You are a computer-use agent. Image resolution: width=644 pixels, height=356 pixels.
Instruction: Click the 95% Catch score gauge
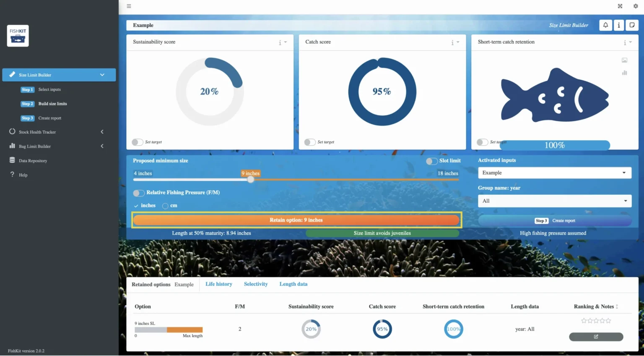click(x=382, y=92)
